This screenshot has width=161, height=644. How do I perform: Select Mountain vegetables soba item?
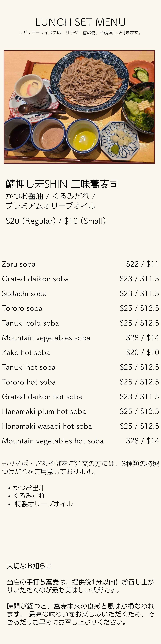coord(80,338)
